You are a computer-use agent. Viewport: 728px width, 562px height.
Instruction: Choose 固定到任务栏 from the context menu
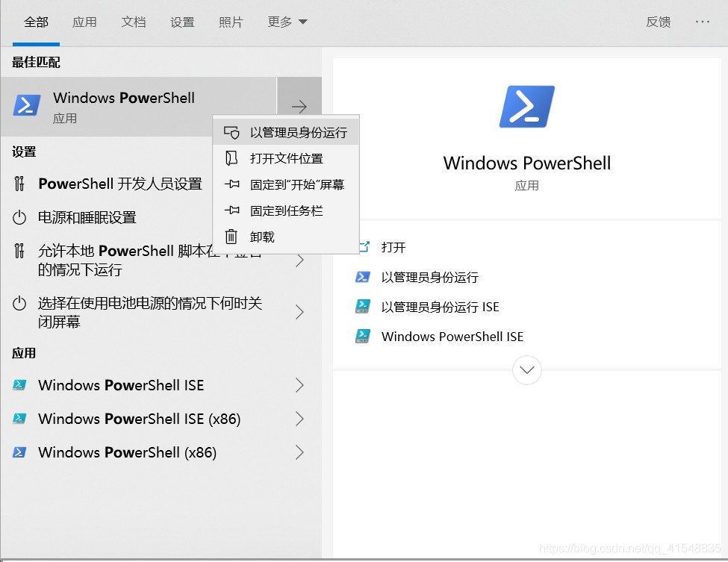point(286,210)
